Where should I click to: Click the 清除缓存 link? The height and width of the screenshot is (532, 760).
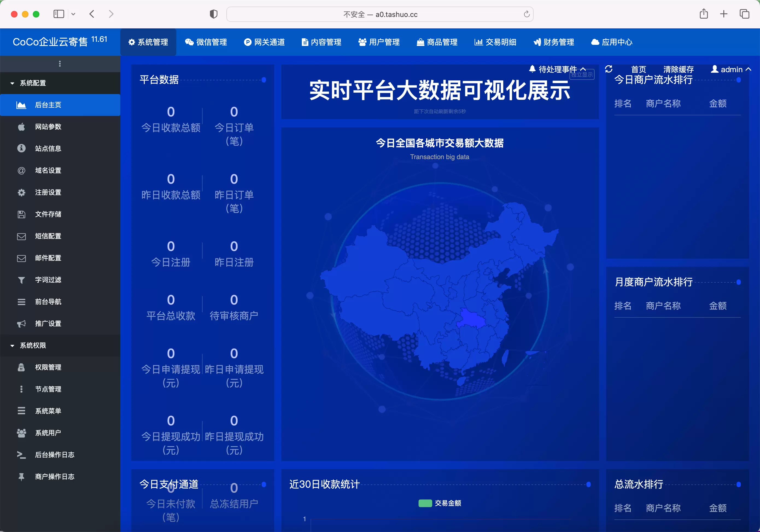[x=679, y=69]
